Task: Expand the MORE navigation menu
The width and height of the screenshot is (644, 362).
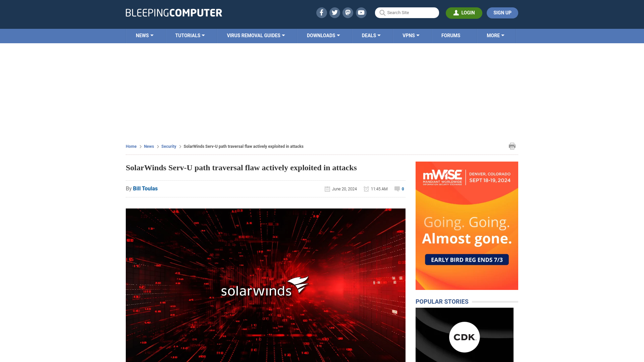Action: [495, 35]
